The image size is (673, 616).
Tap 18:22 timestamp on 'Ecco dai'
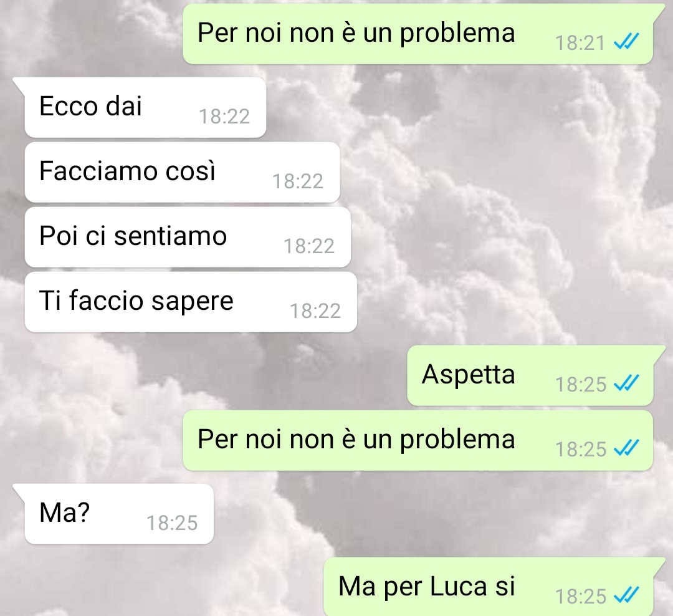pos(224,117)
